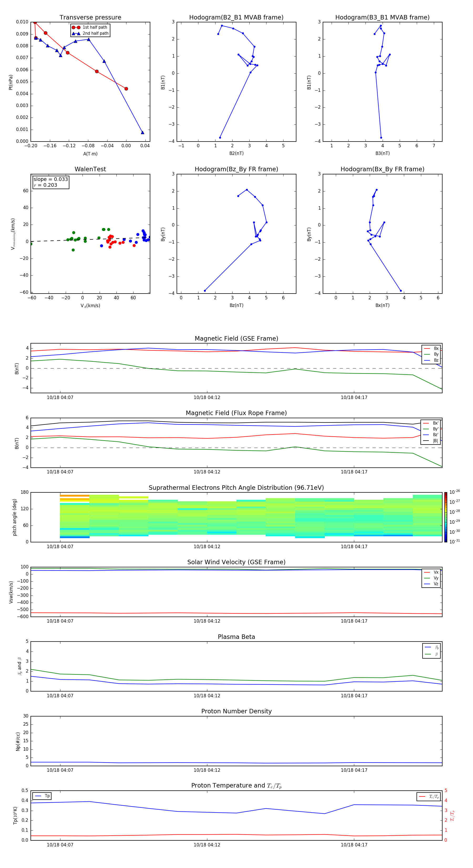The width and height of the screenshot is (473, 868).
Task: Click the 'A(T·m)' x-axis label
Action: tap(90, 154)
